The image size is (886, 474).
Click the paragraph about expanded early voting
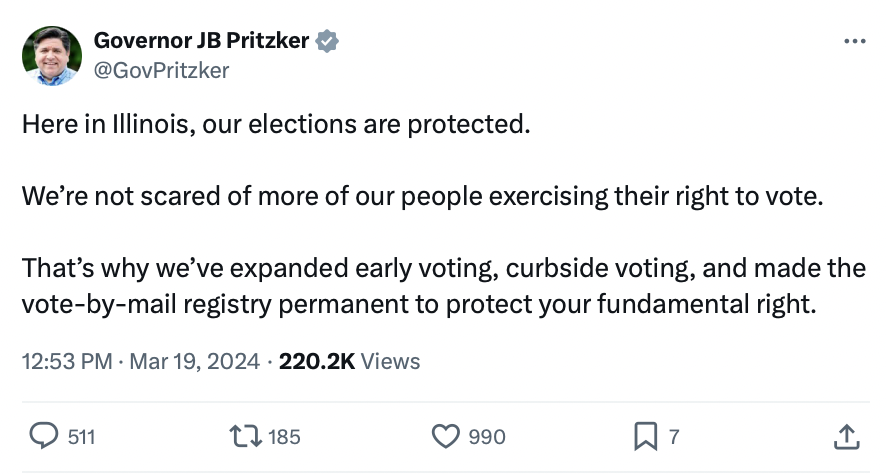443,286
